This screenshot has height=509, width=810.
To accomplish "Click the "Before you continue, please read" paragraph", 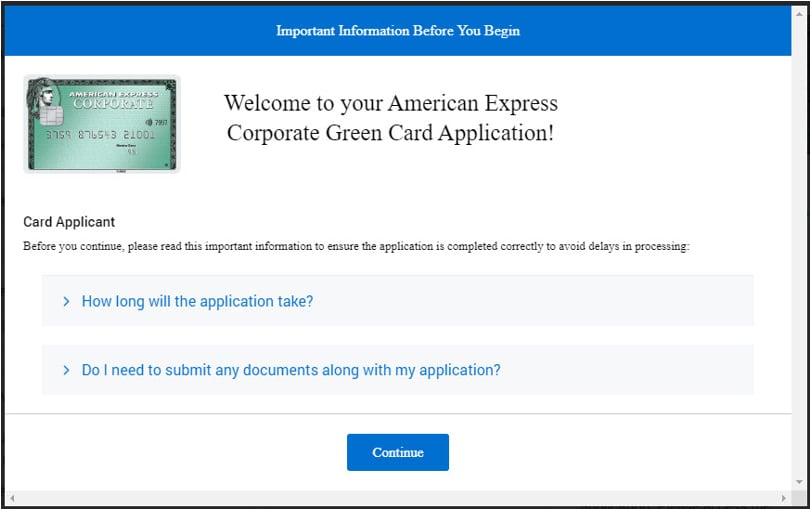I will pos(356,246).
